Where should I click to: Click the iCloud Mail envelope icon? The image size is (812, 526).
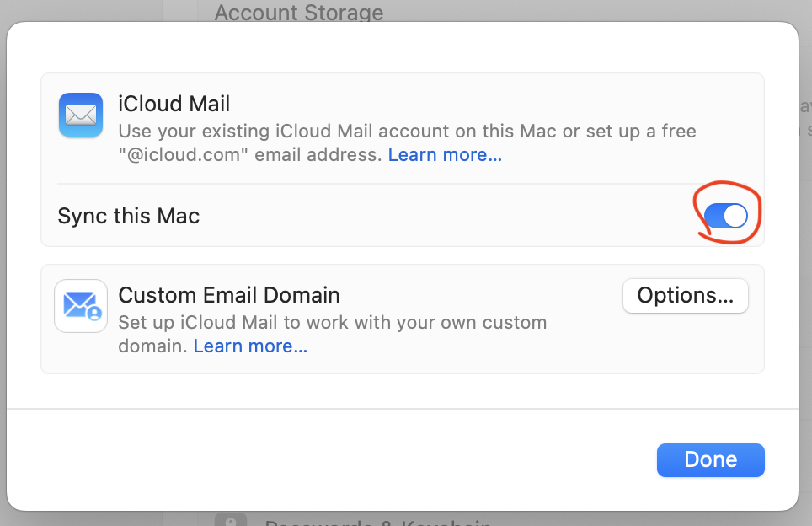pyautogui.click(x=81, y=115)
